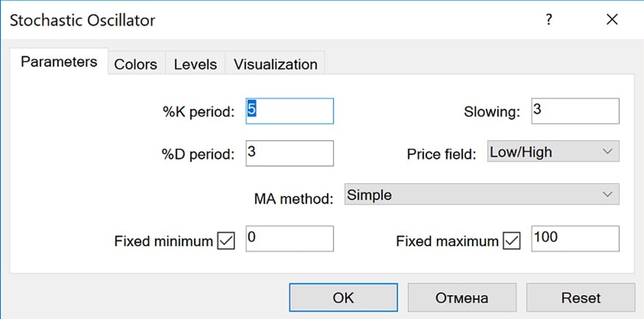
Task: Select the Parameters tab
Action: click(59, 62)
